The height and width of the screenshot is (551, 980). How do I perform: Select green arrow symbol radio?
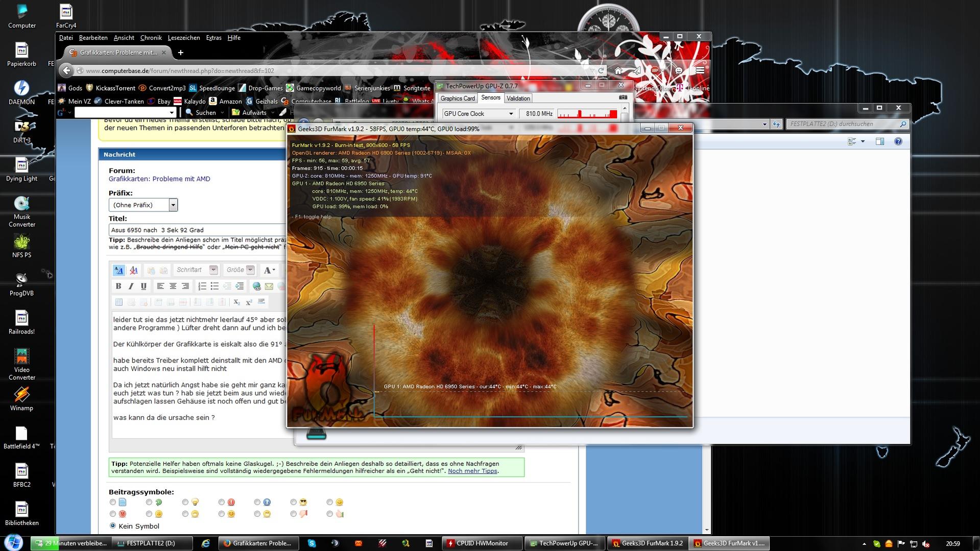[x=149, y=502]
